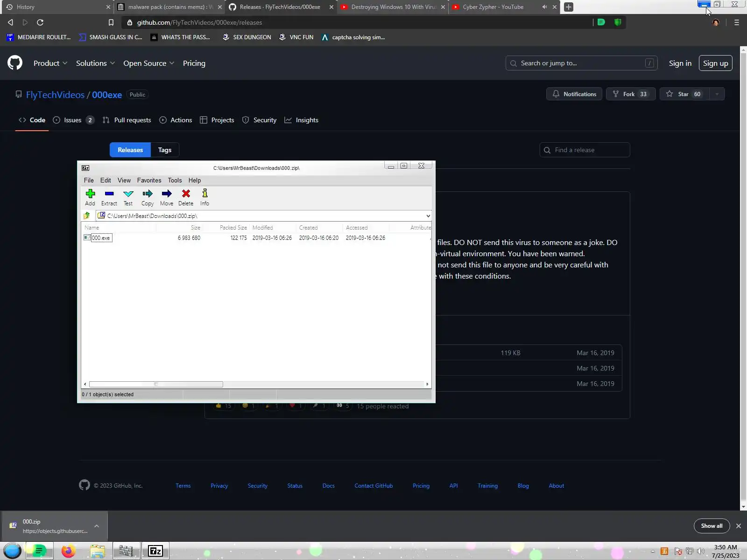Focus the Search or jump to field
Screen dimensions: 747x560
tap(581, 63)
